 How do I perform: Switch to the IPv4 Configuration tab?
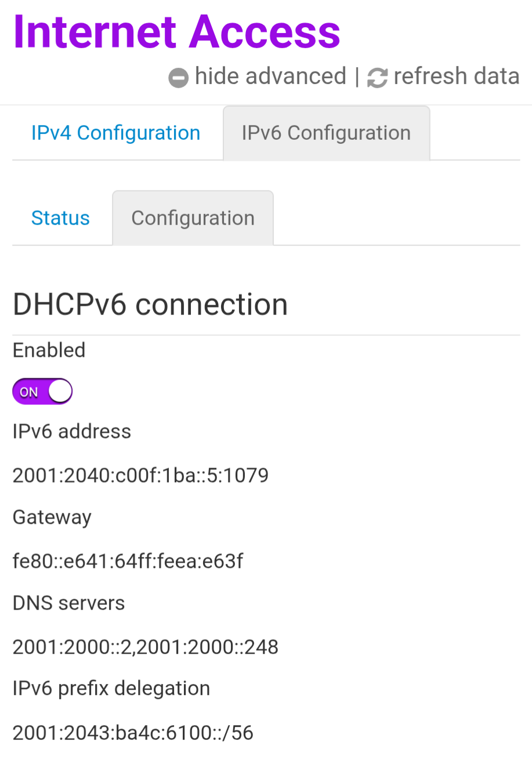[115, 133]
